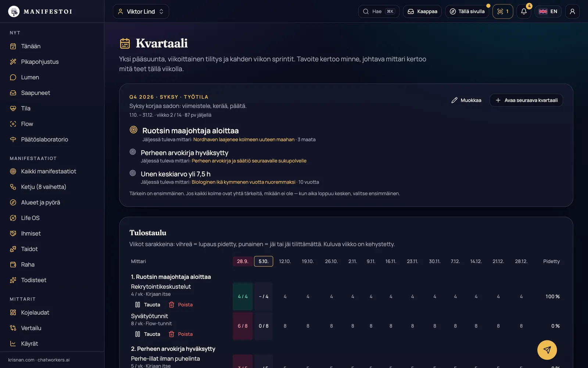588x368 pixels.
Task: Open Ketju (8 vaihetta)
Action: 52,187
